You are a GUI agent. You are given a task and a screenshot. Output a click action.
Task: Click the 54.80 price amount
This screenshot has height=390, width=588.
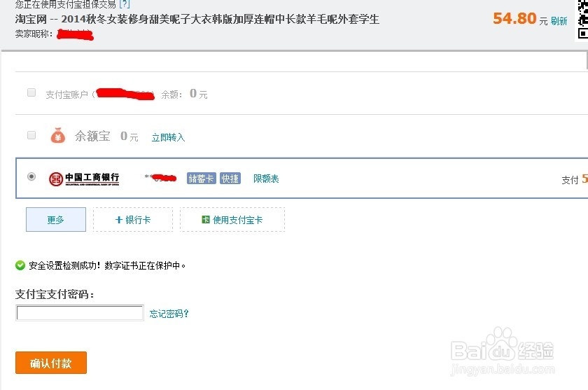(x=514, y=18)
